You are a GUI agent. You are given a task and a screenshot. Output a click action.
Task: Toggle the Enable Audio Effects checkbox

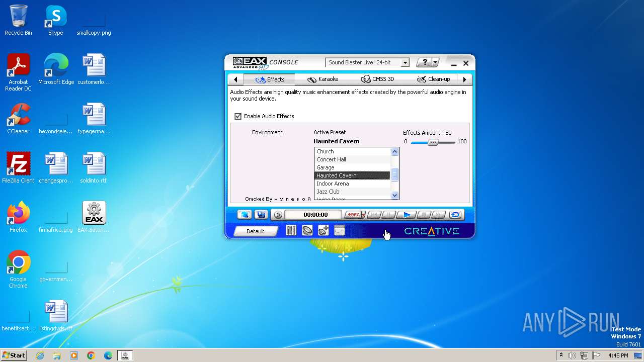coord(238,116)
